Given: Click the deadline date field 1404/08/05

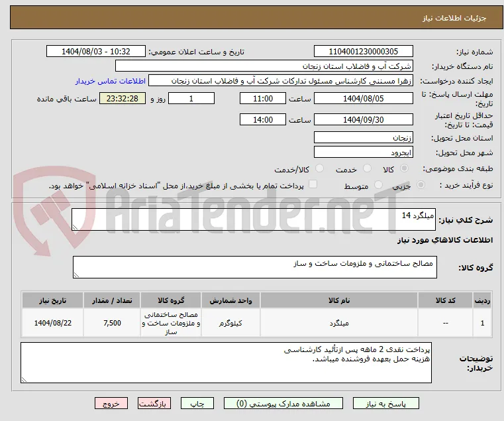Looking at the screenshot, I should pyautogui.click(x=363, y=99).
